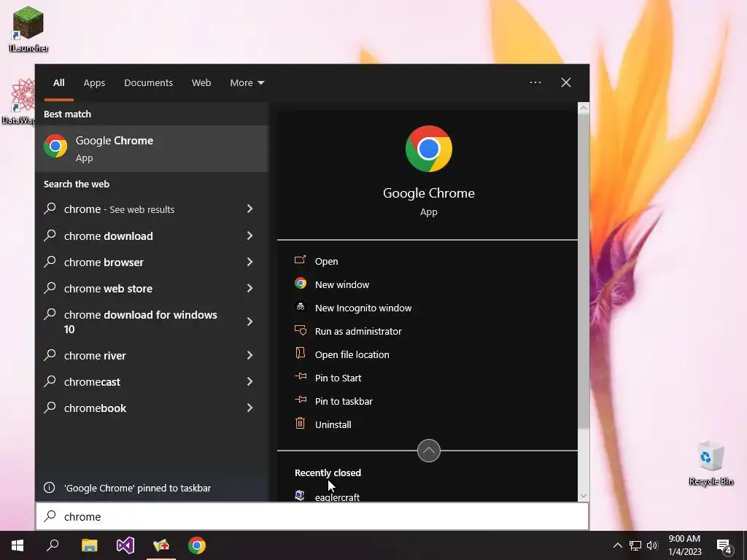Expand 'chrome river' suggestion arrow
The height and width of the screenshot is (560, 747).
click(249, 355)
